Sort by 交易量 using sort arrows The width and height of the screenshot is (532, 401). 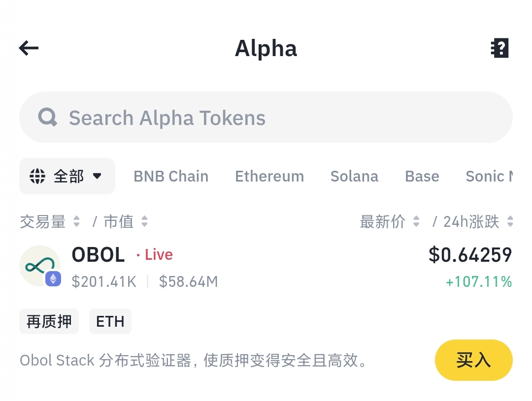tap(76, 221)
